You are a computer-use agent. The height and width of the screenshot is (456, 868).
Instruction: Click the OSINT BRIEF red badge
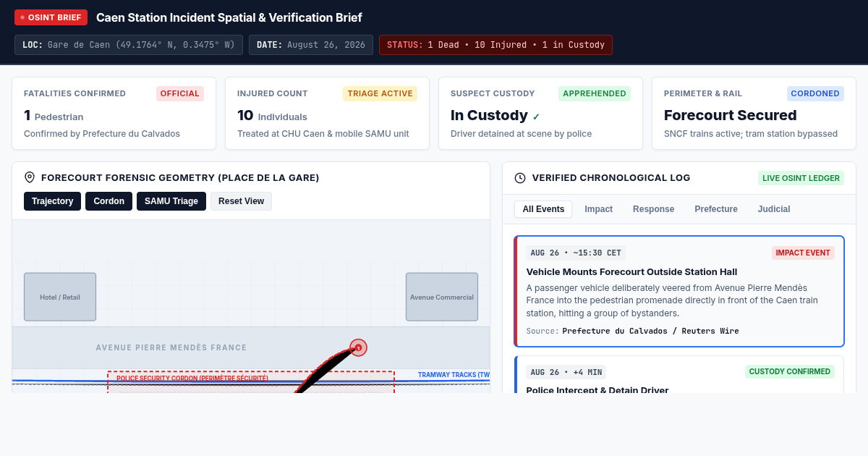point(51,17)
